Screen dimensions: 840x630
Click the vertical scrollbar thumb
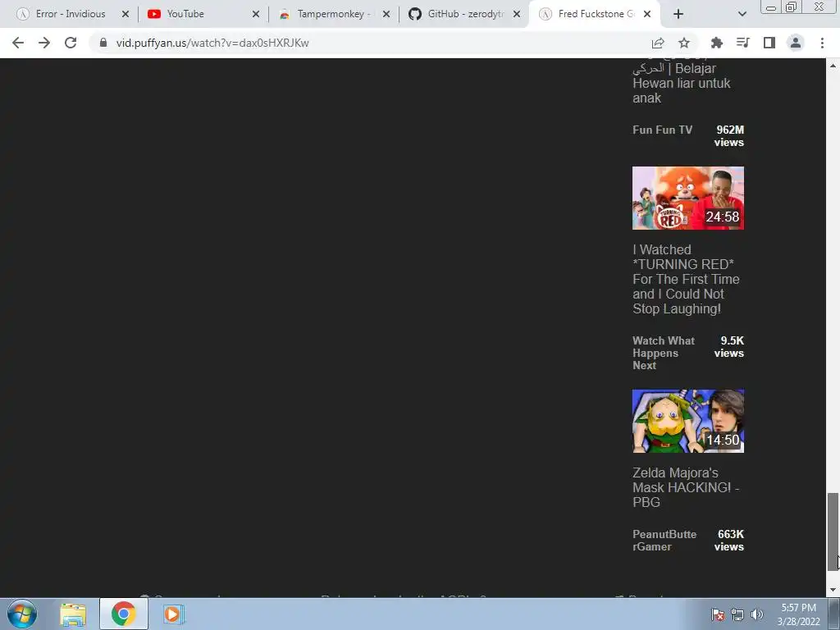tap(833, 532)
